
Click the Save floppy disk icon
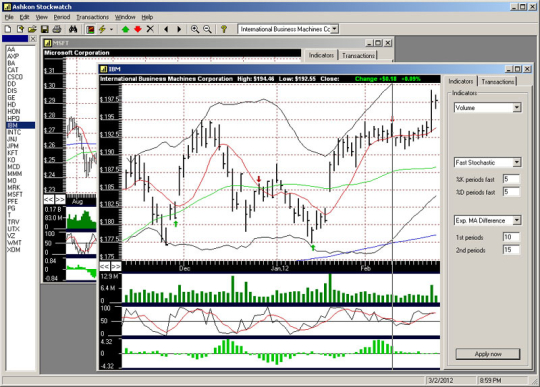pos(44,29)
